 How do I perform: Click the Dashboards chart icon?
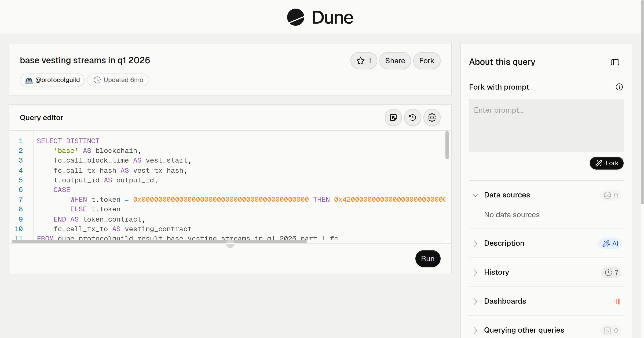coord(617,302)
